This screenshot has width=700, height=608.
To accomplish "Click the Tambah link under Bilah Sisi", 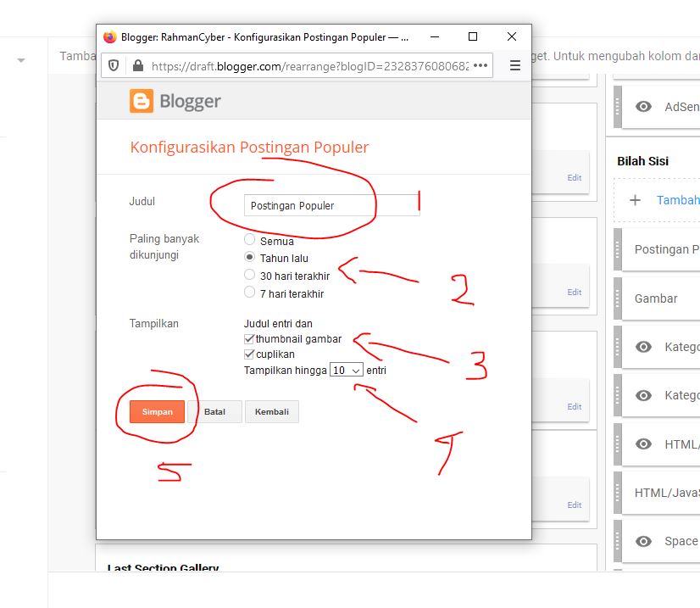I will [678, 200].
